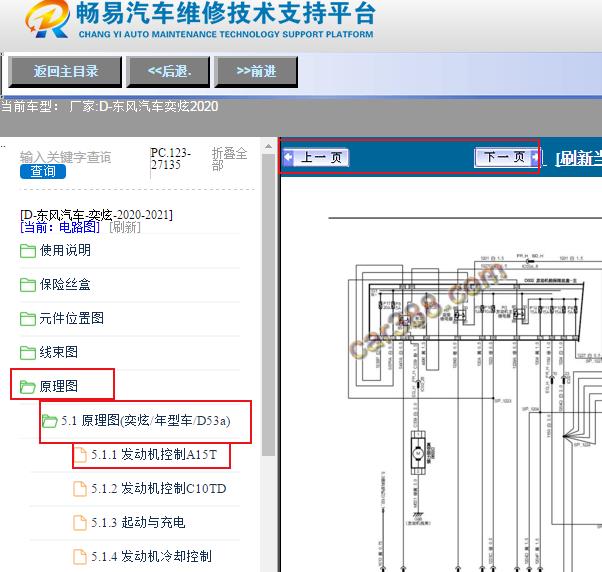Expand the 线束图 tree item
The width and height of the screenshot is (602, 572).
coord(59,352)
